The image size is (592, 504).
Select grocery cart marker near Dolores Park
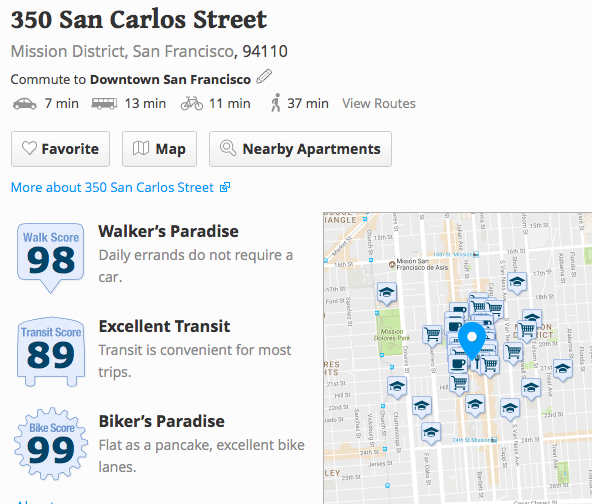[x=432, y=336]
